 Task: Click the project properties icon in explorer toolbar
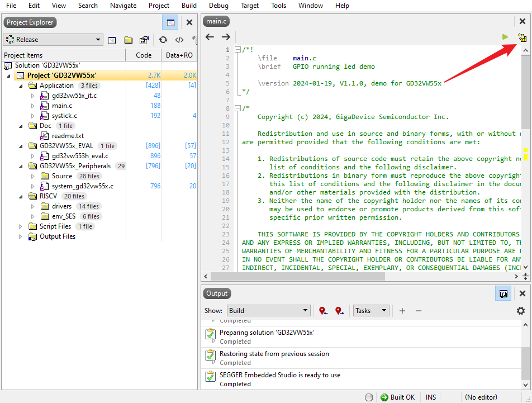pos(144,40)
